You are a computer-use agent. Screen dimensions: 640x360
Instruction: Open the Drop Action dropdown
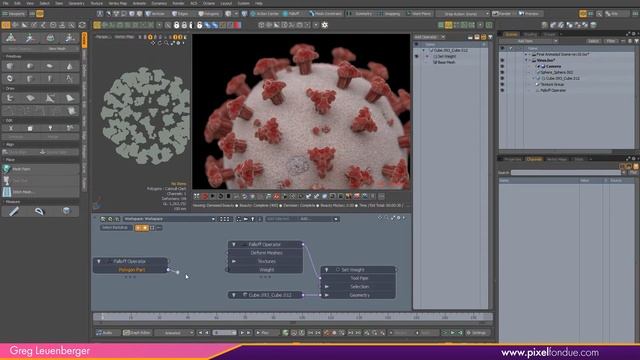(462, 13)
